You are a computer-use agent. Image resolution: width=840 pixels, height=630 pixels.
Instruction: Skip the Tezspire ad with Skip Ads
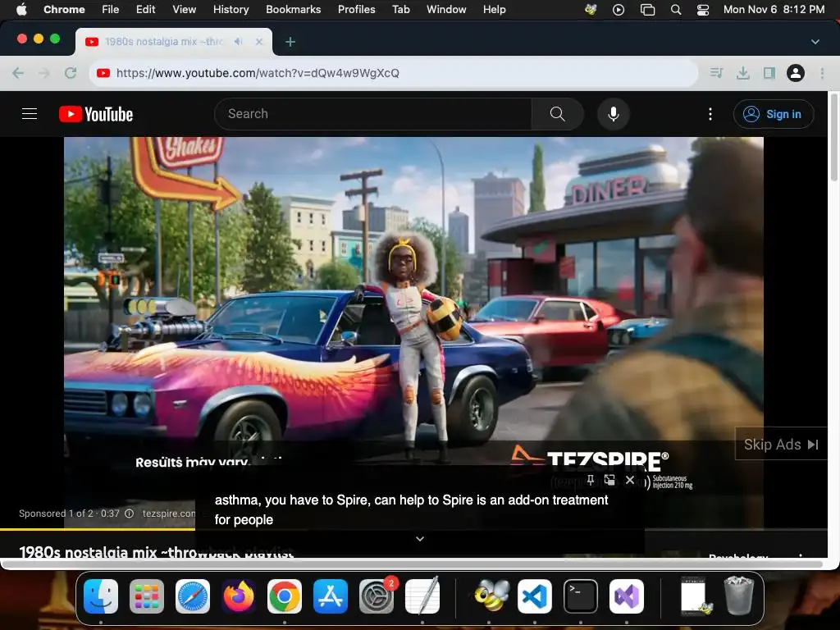781,444
